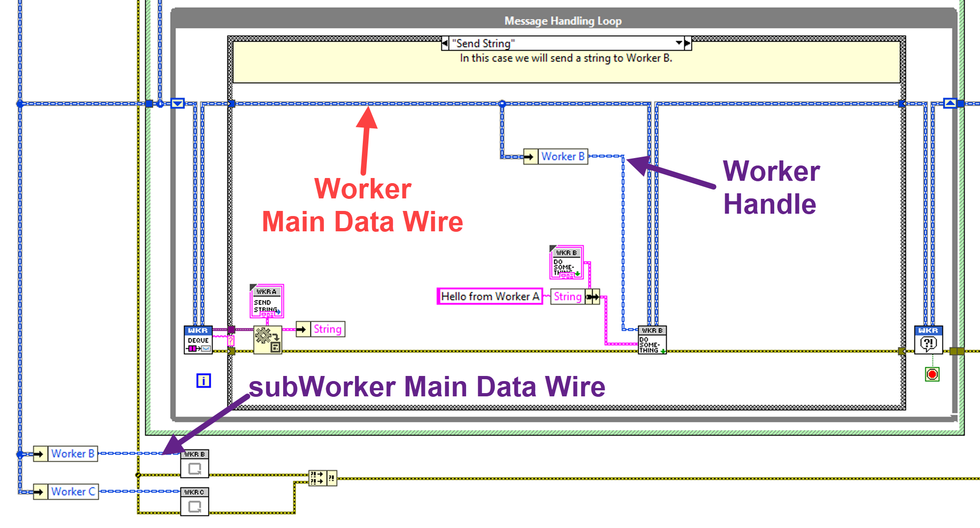Go to next case with right arrow
980x528 pixels.
tap(688, 43)
